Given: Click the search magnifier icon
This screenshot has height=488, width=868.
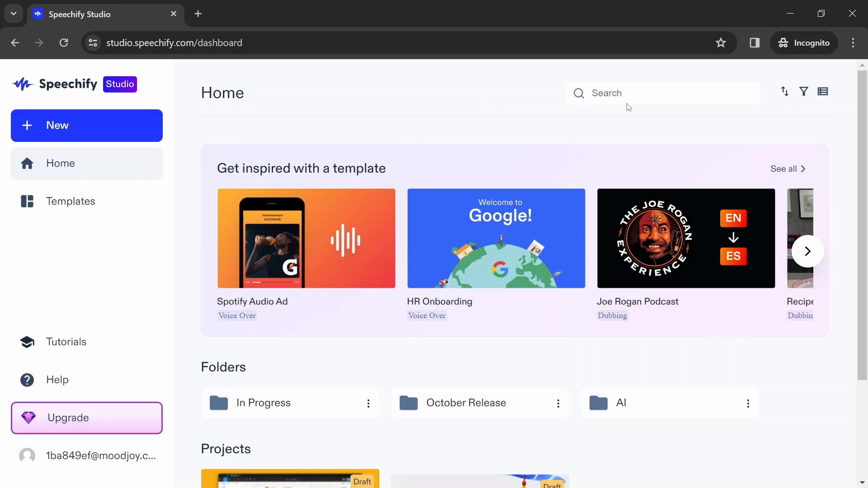Looking at the screenshot, I should pyautogui.click(x=578, y=93).
